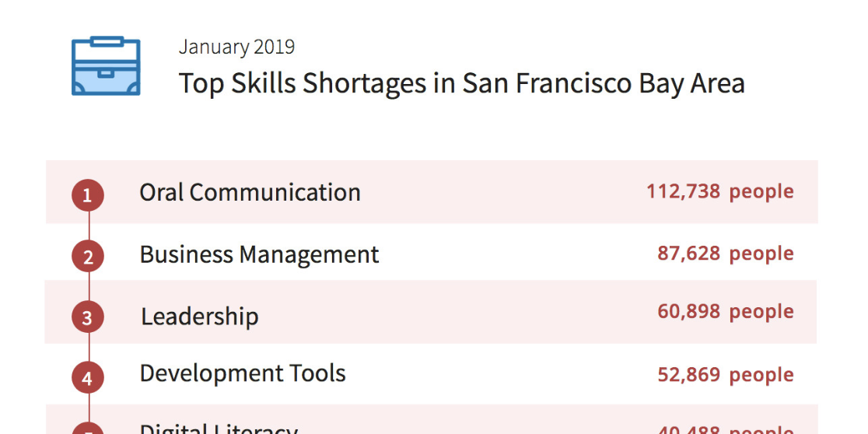Click the 112,738 people count

[720, 191]
